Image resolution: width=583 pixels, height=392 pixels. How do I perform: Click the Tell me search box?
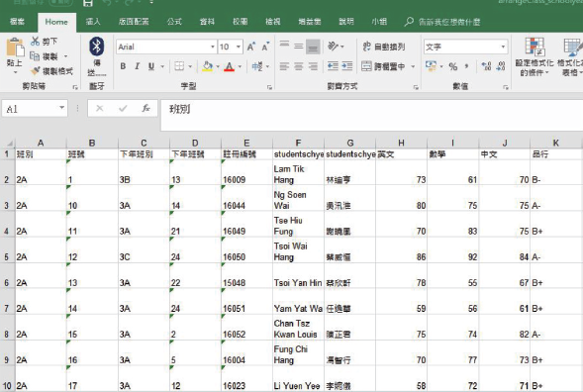tap(442, 22)
